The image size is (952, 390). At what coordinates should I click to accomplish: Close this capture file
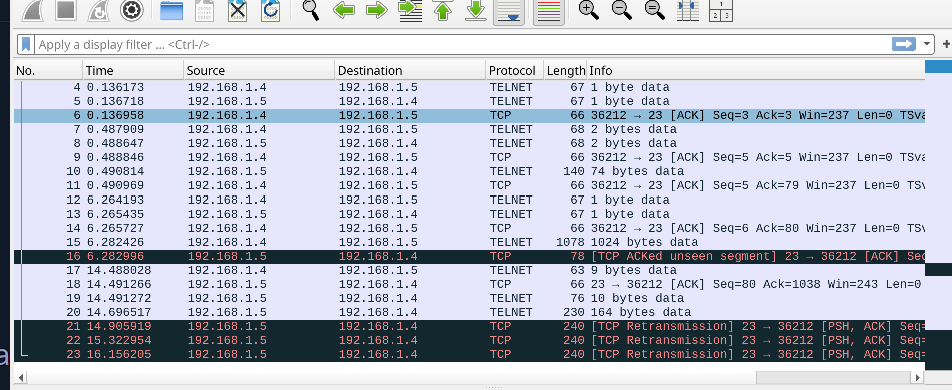pos(237,10)
